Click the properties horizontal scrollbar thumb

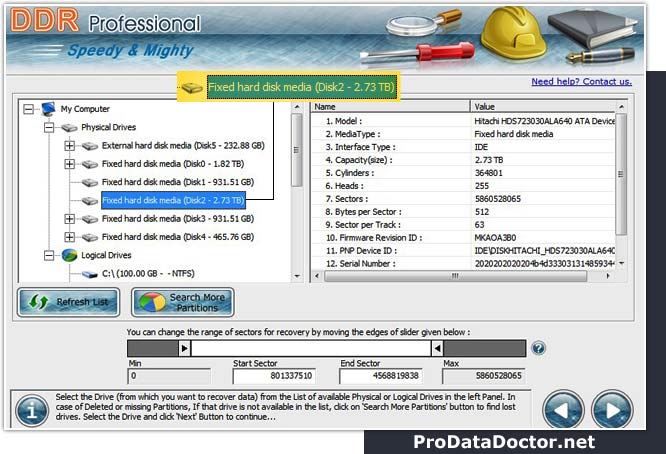456,276
